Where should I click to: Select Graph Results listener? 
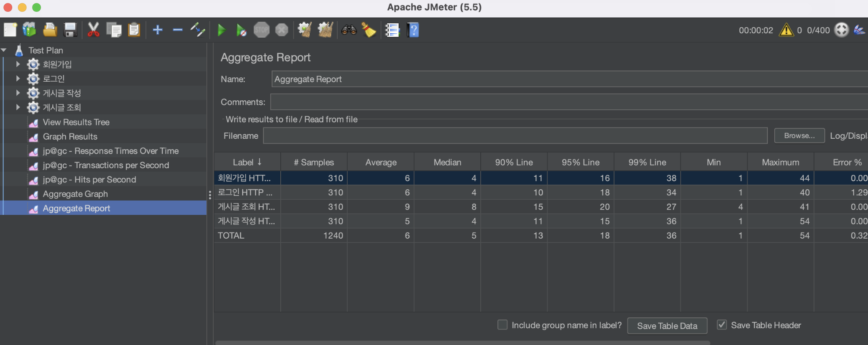pos(70,137)
